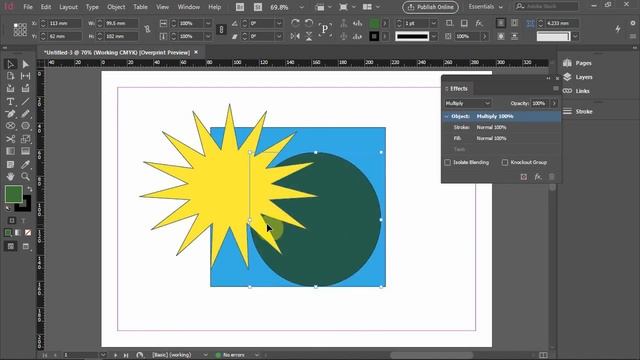
Task: Select the Ellipse Frame tool
Action: click(11, 126)
